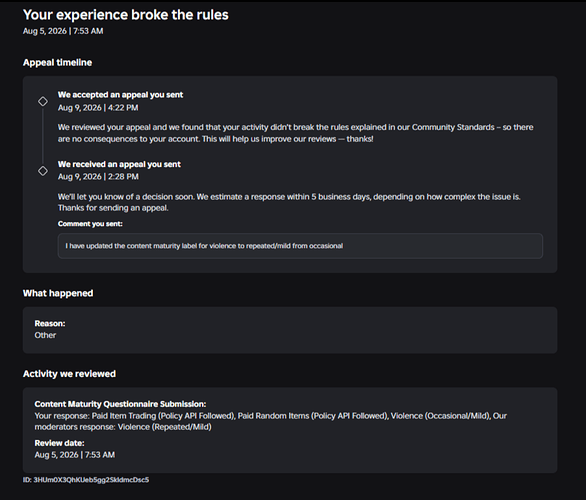Click the comment box about content maturity label
The height and width of the screenshot is (500, 586).
click(x=300, y=246)
